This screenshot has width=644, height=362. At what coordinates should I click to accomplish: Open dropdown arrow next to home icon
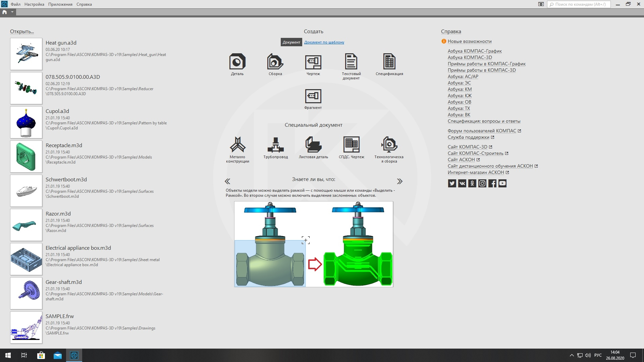pos(12,12)
